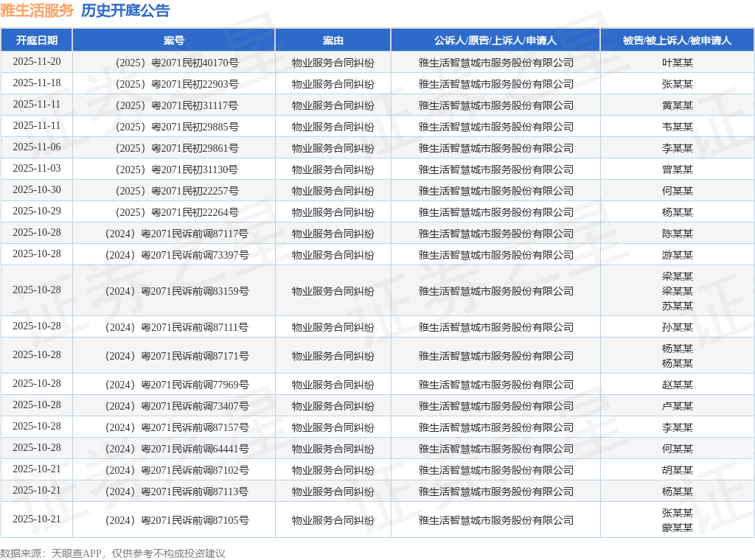Click defendant 孙某某
Image resolution: width=755 pixels, height=560 pixels.
(677, 327)
